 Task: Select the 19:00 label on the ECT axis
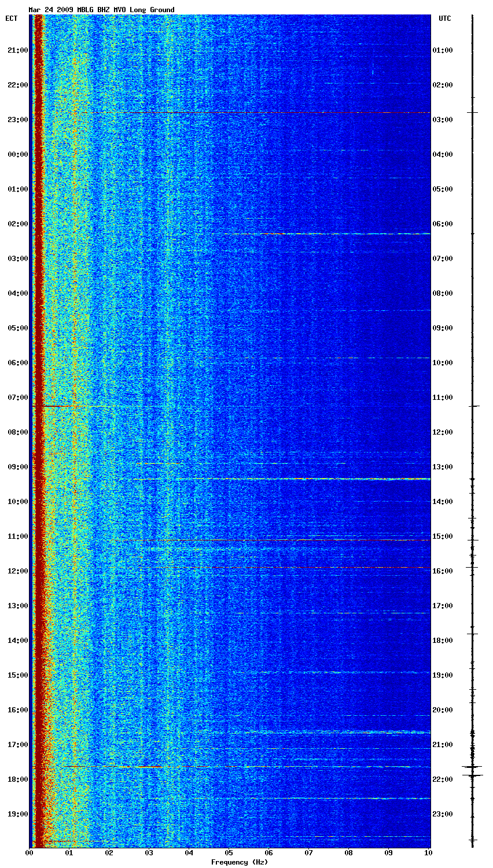[18, 814]
